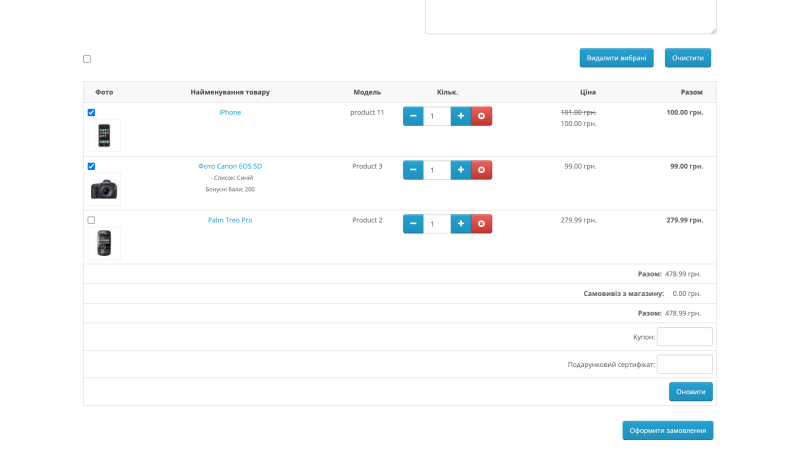The width and height of the screenshot is (800, 450).
Task: Focus the Canon EOS 5D quantity field
Action: 437,170
